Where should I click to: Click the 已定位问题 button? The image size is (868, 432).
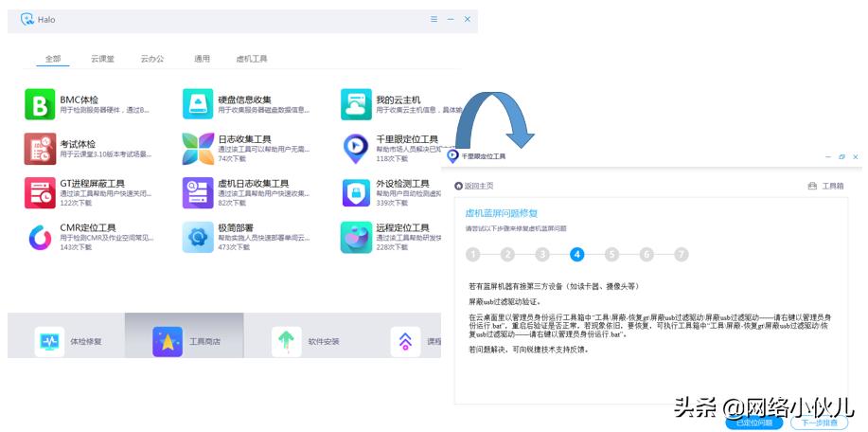point(753,423)
